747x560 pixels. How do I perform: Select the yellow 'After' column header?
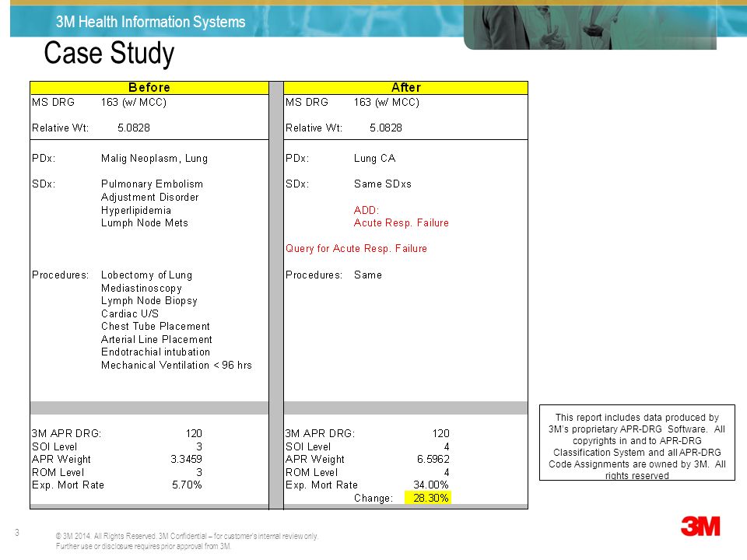pos(406,88)
